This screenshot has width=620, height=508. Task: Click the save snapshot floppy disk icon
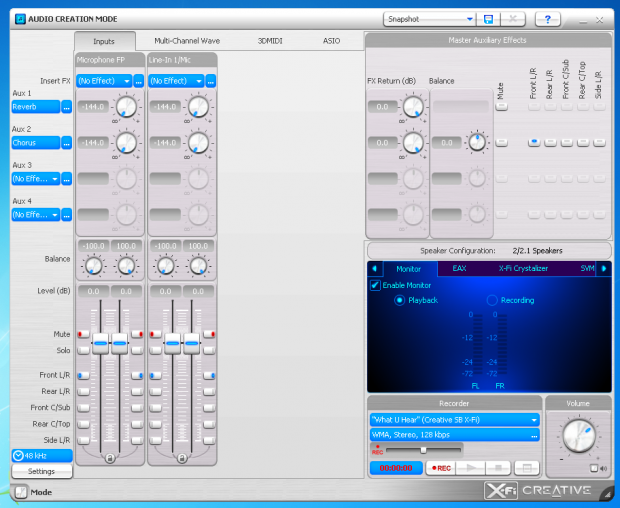click(x=488, y=19)
